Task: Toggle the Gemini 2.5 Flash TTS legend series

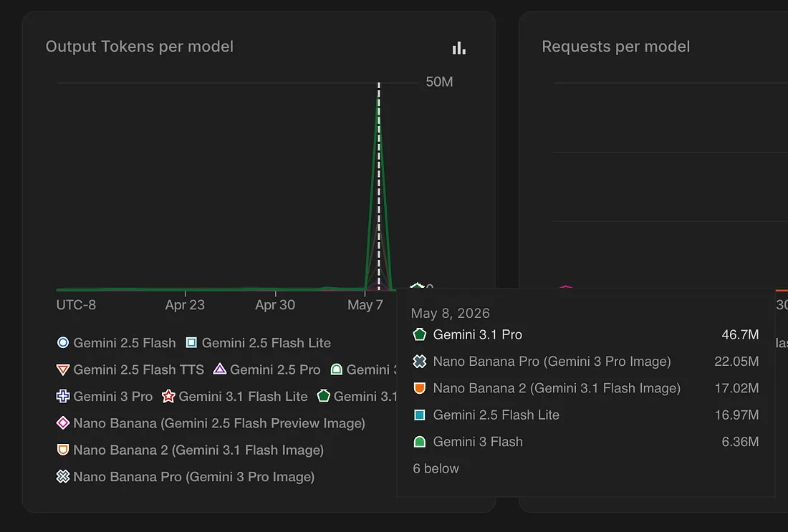Action: [x=130, y=369]
